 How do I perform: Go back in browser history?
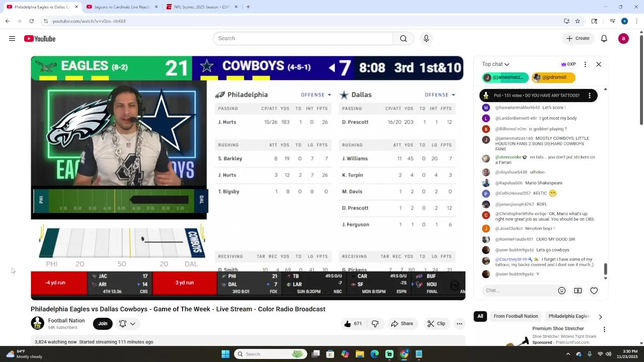click(x=7, y=21)
